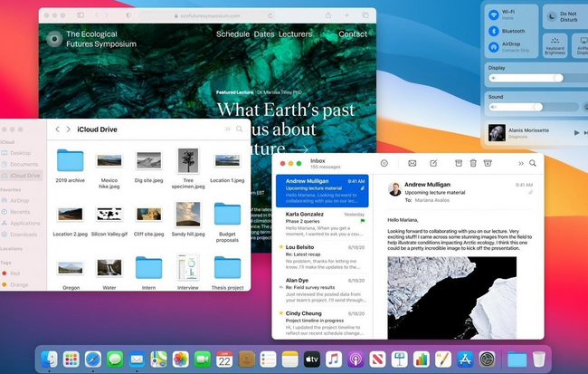Click Safari's privacy report shield icon
The height and width of the screenshot is (374, 588).
(128, 15)
